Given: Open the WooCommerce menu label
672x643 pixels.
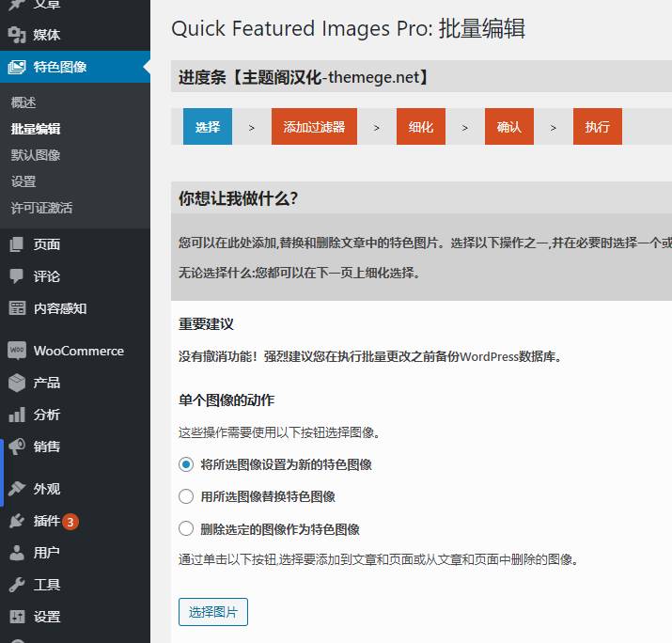Looking at the screenshot, I should click(x=79, y=351).
